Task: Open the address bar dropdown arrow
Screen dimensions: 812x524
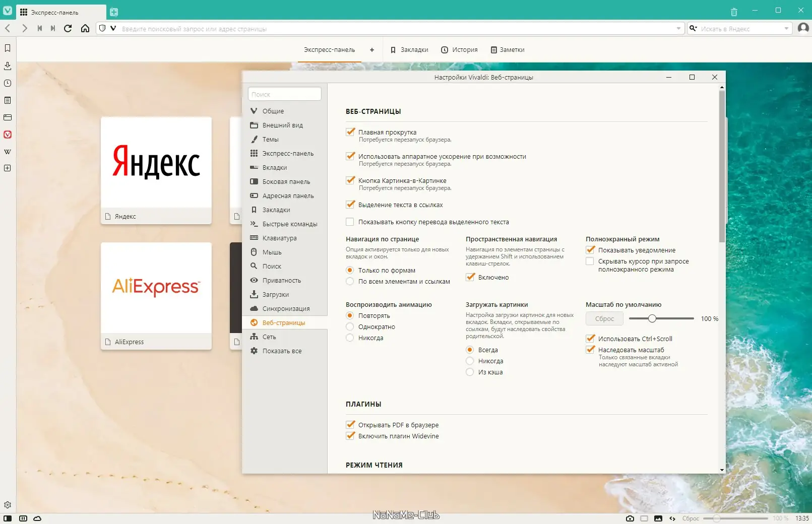Action: (x=678, y=29)
